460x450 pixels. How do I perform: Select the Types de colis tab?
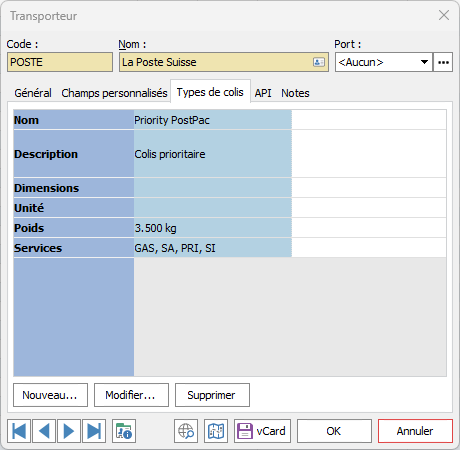point(210,92)
